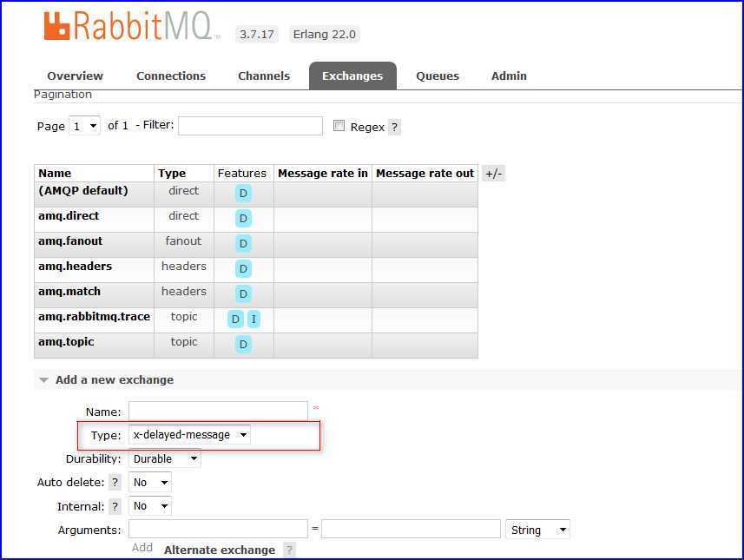
Task: Click the D badge in the amq.match row
Action: tap(243, 293)
